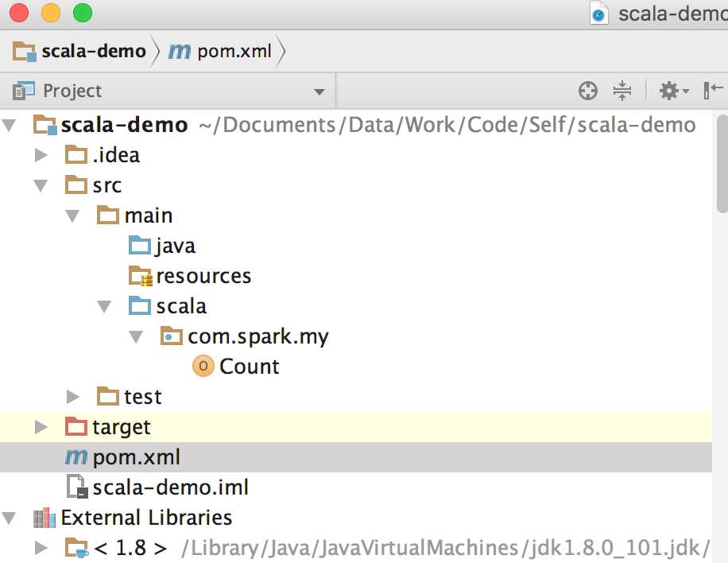This screenshot has height=563, width=728.
Task: Click the Maven icon of pom.xml in tree
Action: 76,457
